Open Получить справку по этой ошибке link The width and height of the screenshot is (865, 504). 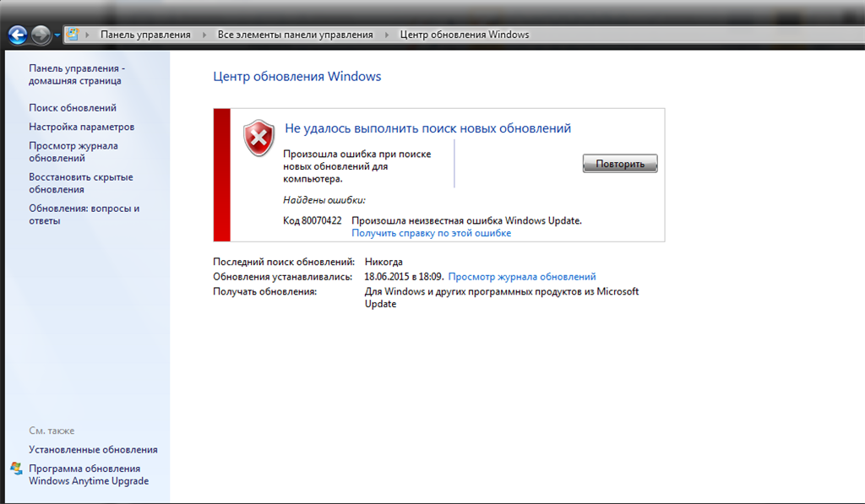pyautogui.click(x=432, y=233)
